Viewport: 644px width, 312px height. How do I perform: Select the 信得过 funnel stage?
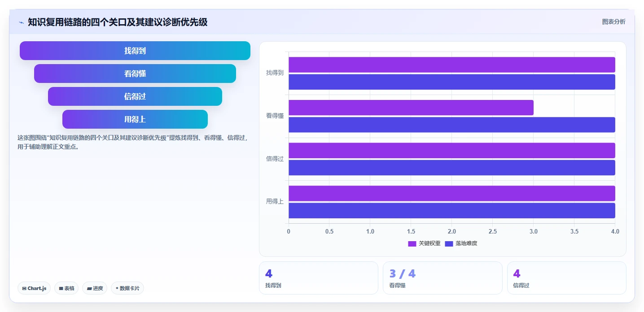135,96
